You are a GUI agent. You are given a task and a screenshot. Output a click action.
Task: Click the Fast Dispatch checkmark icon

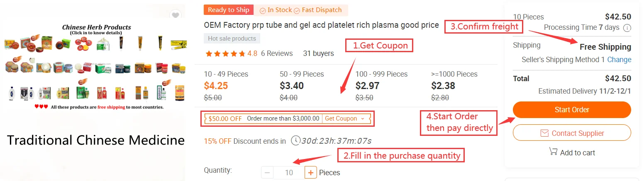[x=297, y=10]
